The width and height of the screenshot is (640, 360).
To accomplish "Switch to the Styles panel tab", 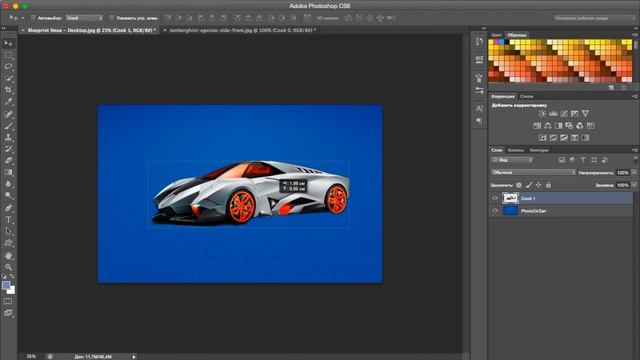I will (x=527, y=97).
